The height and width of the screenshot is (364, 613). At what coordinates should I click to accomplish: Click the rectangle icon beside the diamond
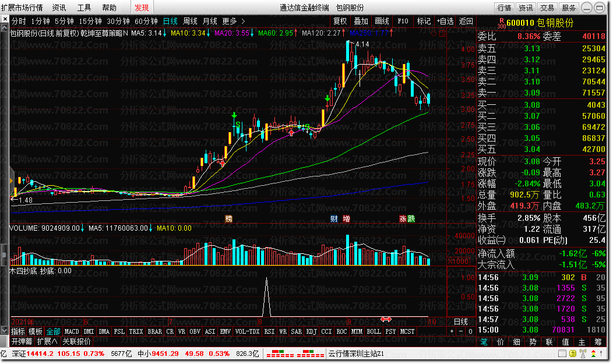point(442,34)
